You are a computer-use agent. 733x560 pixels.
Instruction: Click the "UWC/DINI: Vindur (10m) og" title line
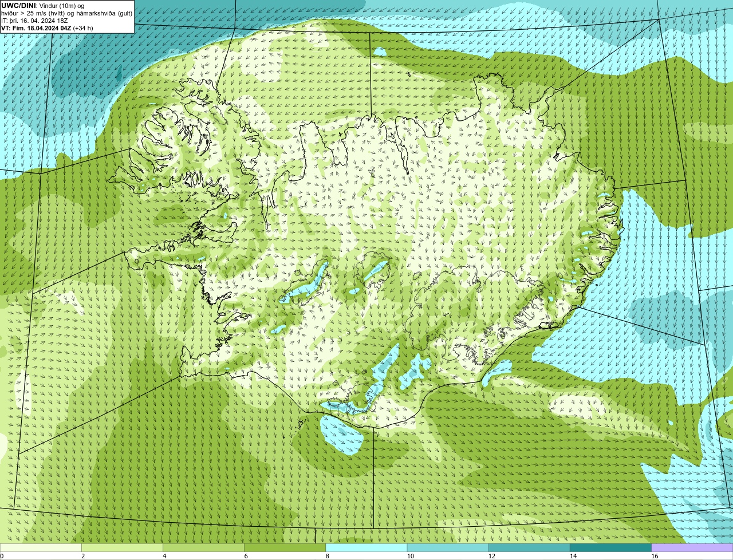click(42, 6)
